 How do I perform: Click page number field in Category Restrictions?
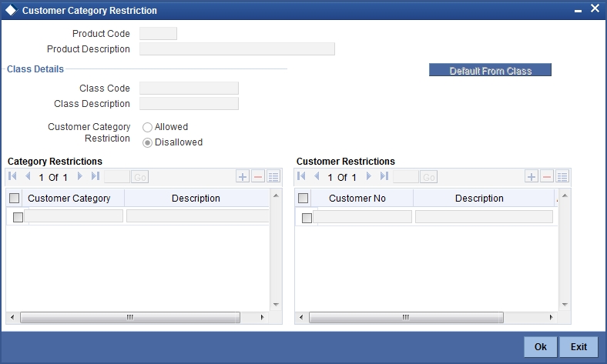(x=117, y=177)
